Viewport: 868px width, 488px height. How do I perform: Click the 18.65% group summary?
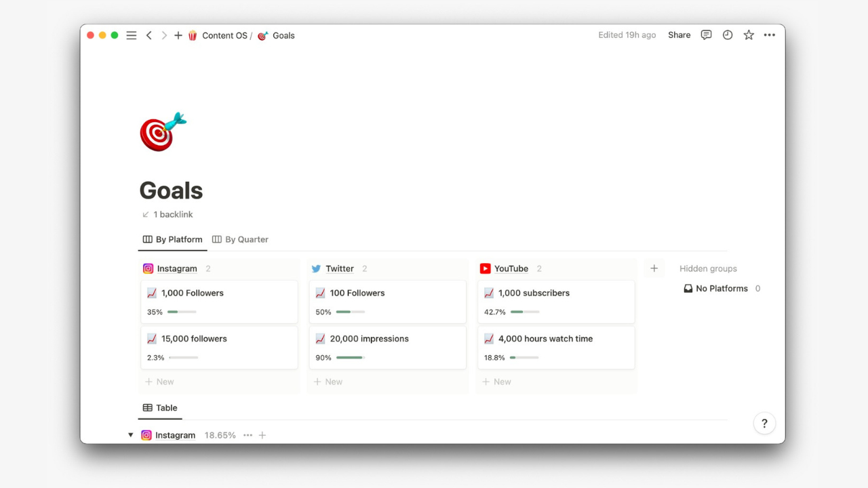[x=220, y=435]
